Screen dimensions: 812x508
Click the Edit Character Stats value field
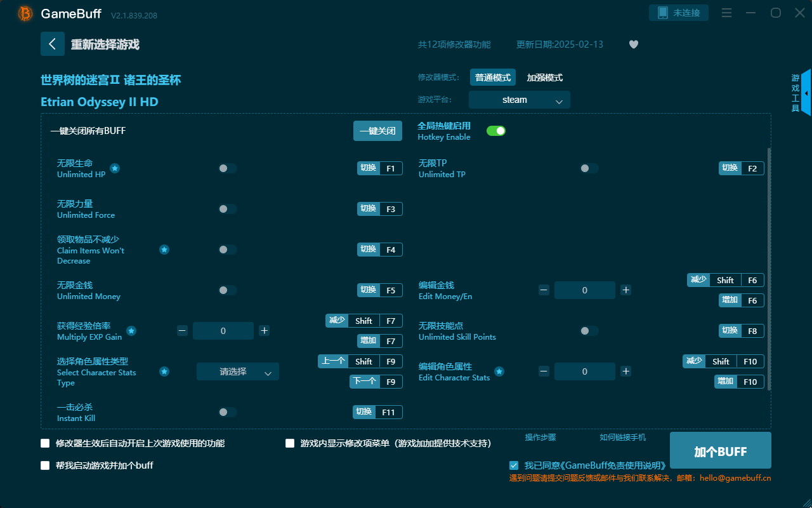pyautogui.click(x=585, y=371)
